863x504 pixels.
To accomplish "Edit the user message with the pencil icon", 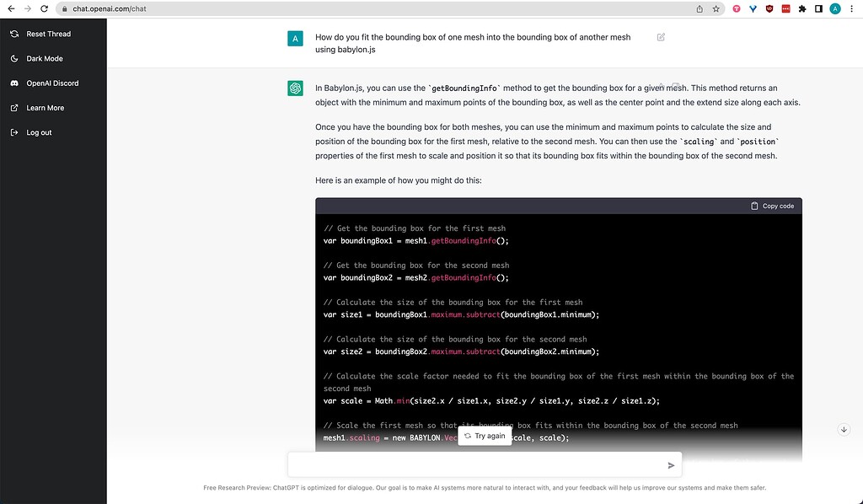I will (661, 37).
